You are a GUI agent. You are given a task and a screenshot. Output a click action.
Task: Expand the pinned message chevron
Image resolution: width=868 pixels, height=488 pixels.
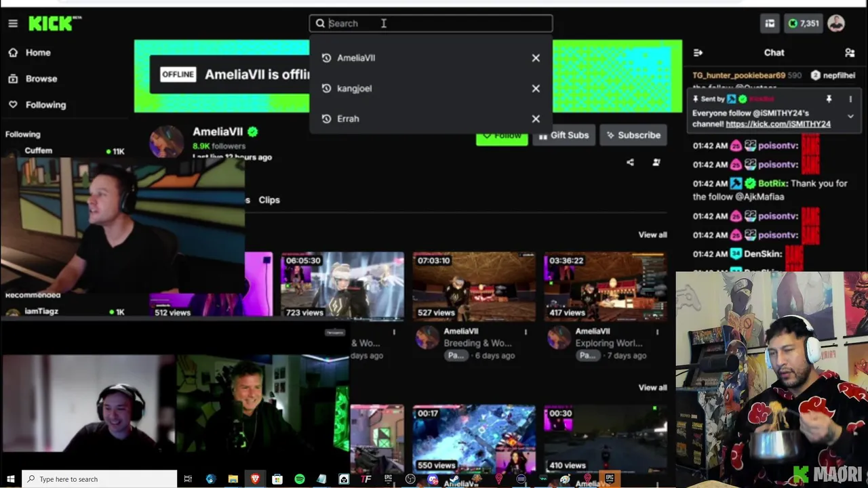tap(850, 116)
